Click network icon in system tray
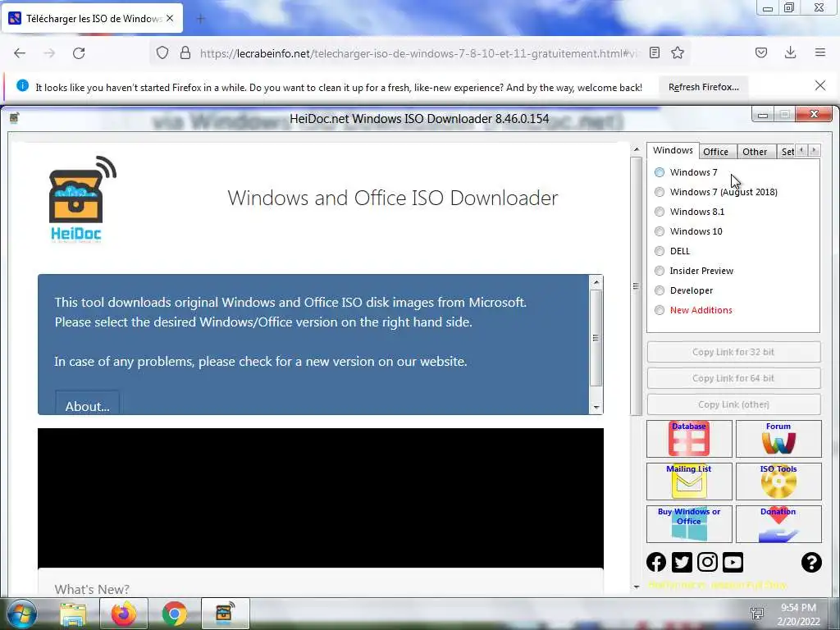Image resolution: width=840 pixels, height=630 pixels. [757, 614]
